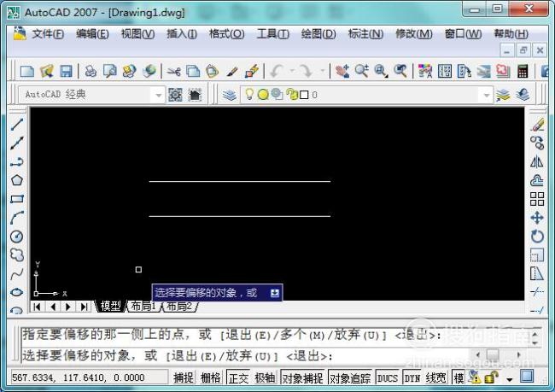This screenshot has height=392, width=555.
Task: Switch to the 模型 tab
Action: (110, 306)
